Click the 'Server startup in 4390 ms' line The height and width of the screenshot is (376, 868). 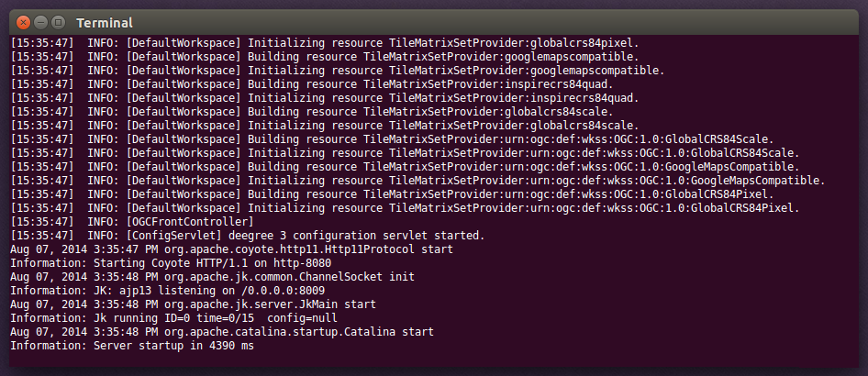(132, 346)
